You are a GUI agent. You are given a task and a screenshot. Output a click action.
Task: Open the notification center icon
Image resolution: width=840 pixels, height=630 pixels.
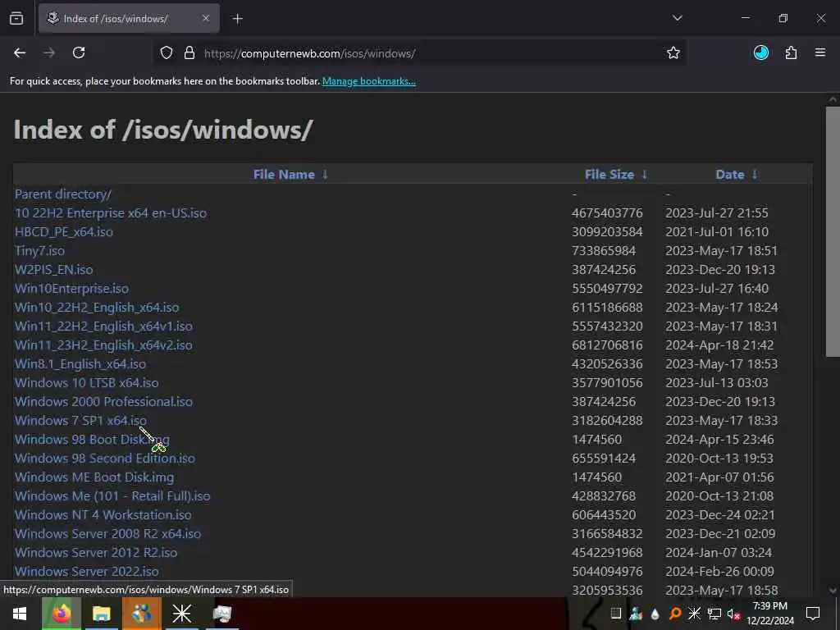[813, 614]
